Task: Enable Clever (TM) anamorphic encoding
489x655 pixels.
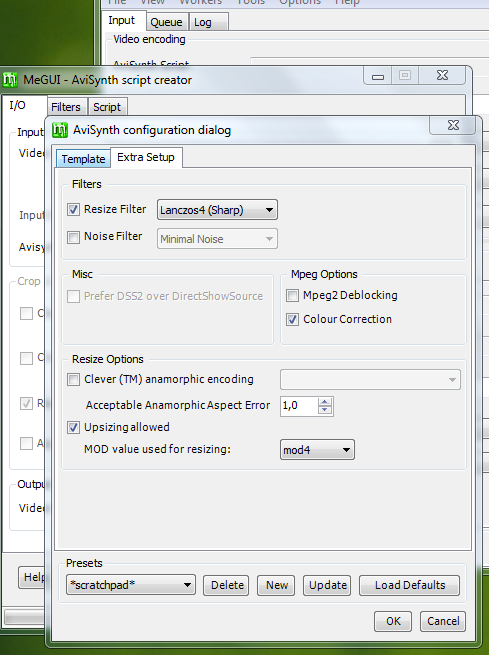Action: (x=73, y=380)
